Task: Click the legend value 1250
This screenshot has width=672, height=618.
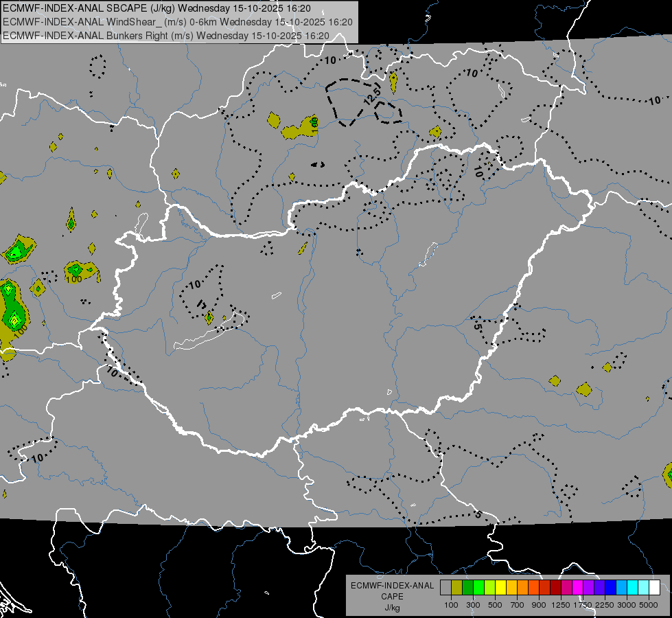Action: click(561, 605)
